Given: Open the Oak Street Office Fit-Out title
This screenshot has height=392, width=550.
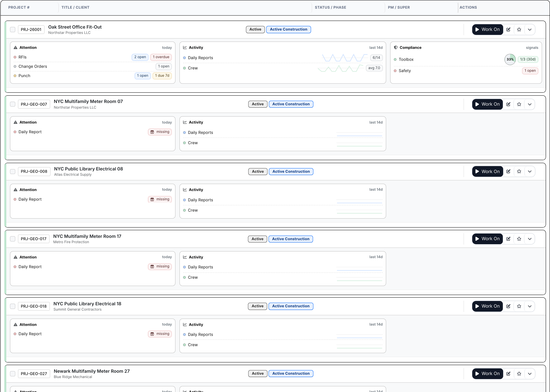Looking at the screenshot, I should point(75,27).
